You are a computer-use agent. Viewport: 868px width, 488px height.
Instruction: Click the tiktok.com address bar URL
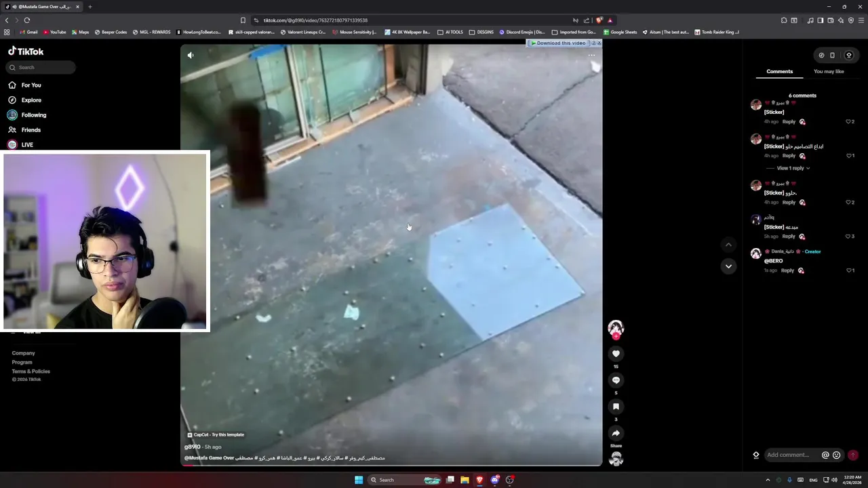315,20
